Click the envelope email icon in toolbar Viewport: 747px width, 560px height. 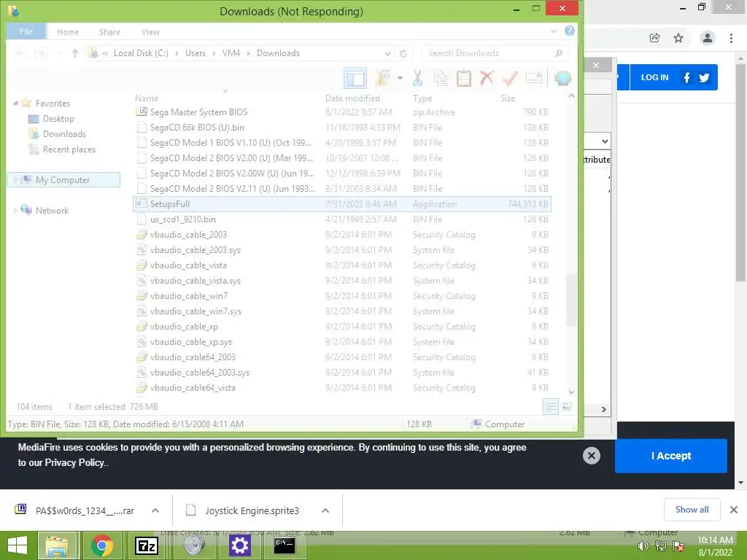click(x=533, y=78)
